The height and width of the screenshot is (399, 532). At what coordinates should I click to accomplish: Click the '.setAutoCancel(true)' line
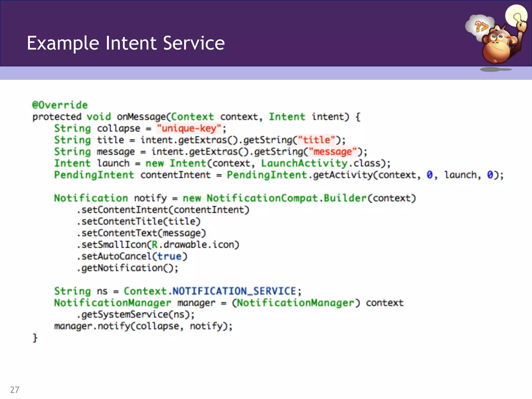pos(132,256)
